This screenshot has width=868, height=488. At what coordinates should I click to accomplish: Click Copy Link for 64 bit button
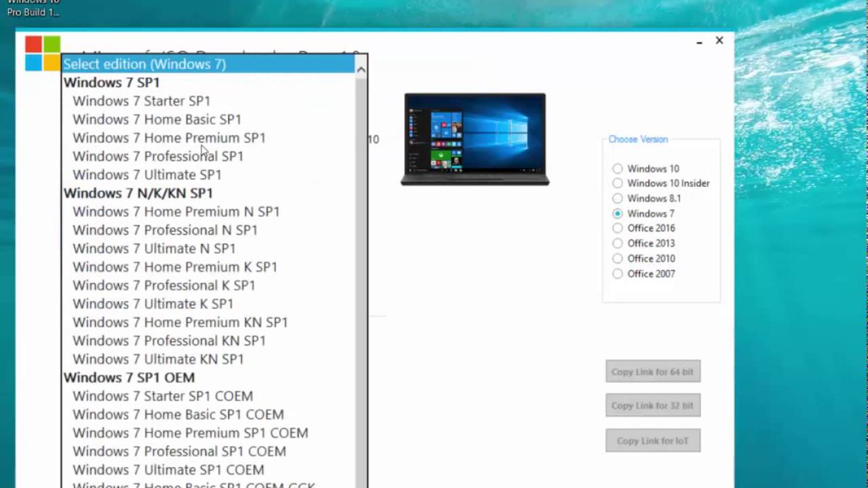click(652, 371)
